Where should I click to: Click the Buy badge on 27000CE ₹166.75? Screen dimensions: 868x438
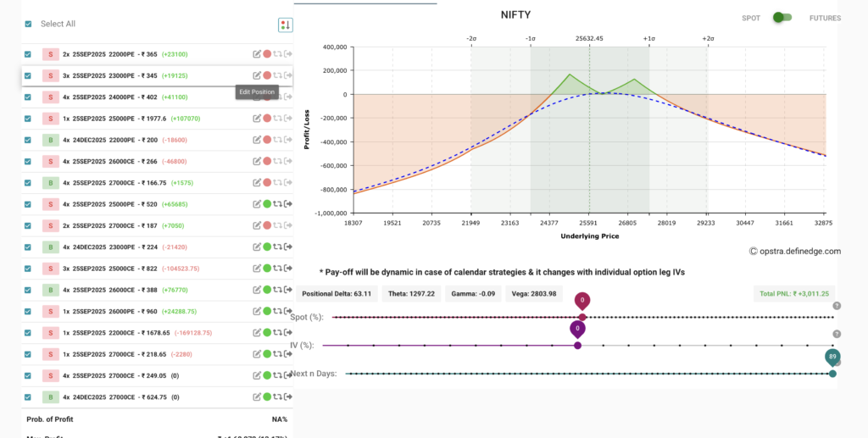click(51, 183)
